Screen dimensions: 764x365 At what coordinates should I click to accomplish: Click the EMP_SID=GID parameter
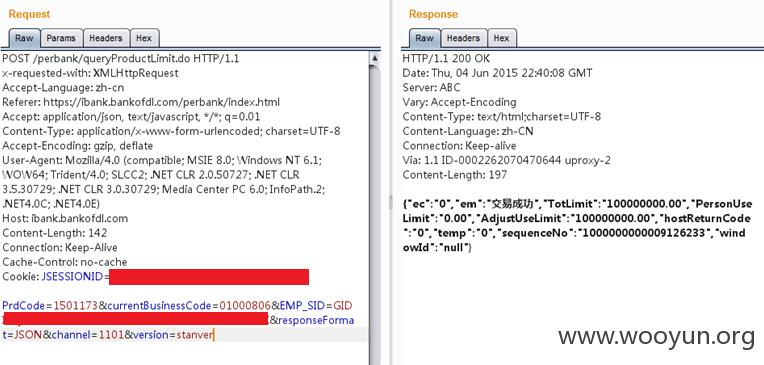pyautogui.click(x=316, y=306)
